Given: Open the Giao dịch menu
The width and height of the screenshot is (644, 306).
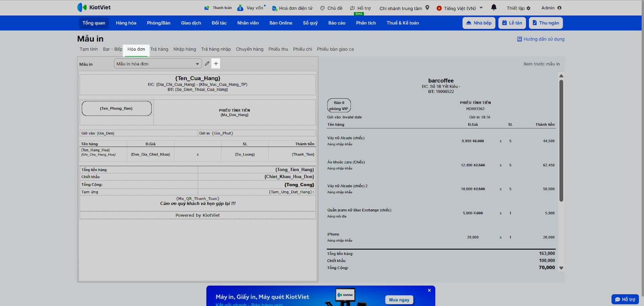Looking at the screenshot, I should coord(191,23).
